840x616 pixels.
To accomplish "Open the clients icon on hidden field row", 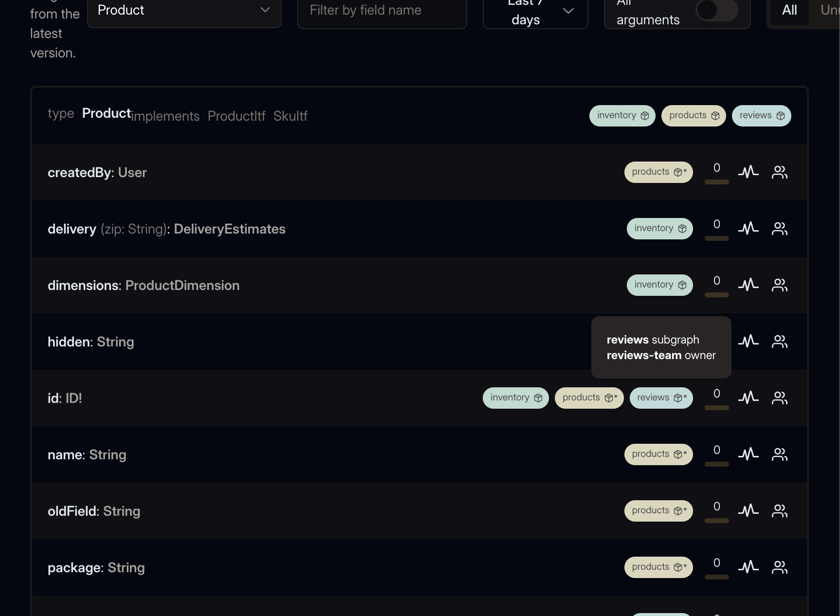I will (780, 341).
